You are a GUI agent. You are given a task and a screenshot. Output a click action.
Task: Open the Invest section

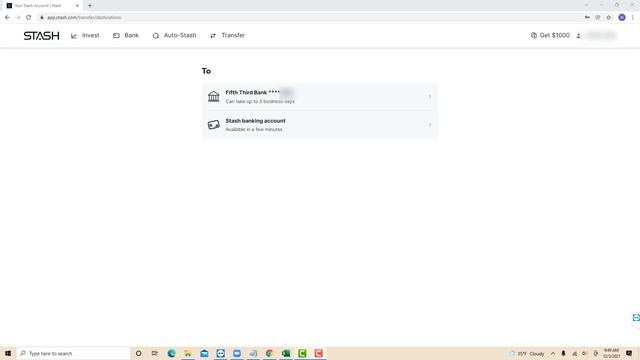85,36
